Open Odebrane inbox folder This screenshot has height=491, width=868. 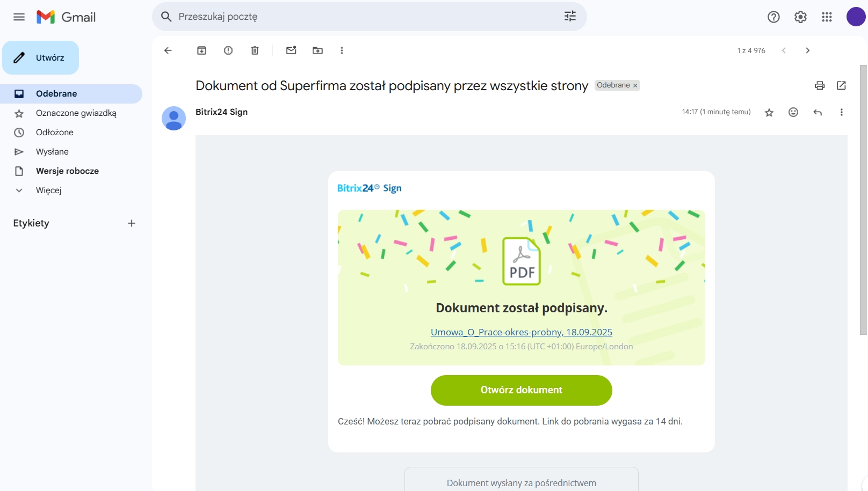tap(71, 93)
